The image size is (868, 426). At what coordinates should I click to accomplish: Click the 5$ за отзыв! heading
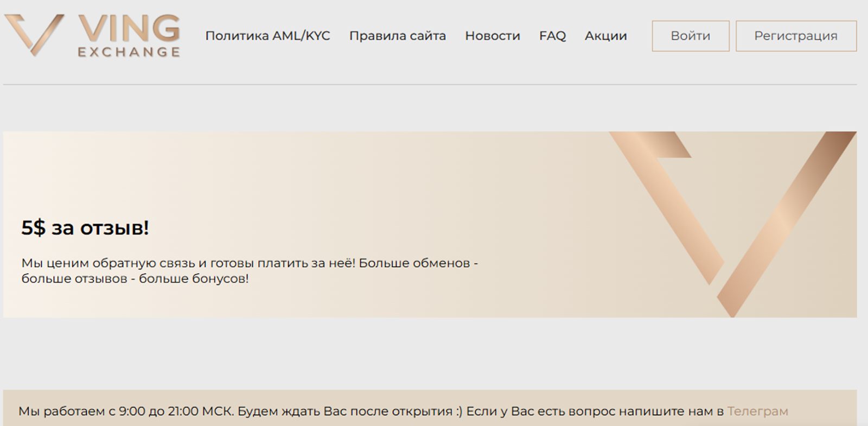(85, 227)
